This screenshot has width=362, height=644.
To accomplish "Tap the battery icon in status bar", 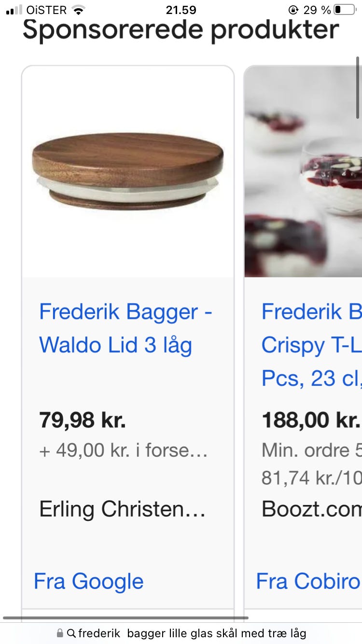I will click(x=345, y=10).
